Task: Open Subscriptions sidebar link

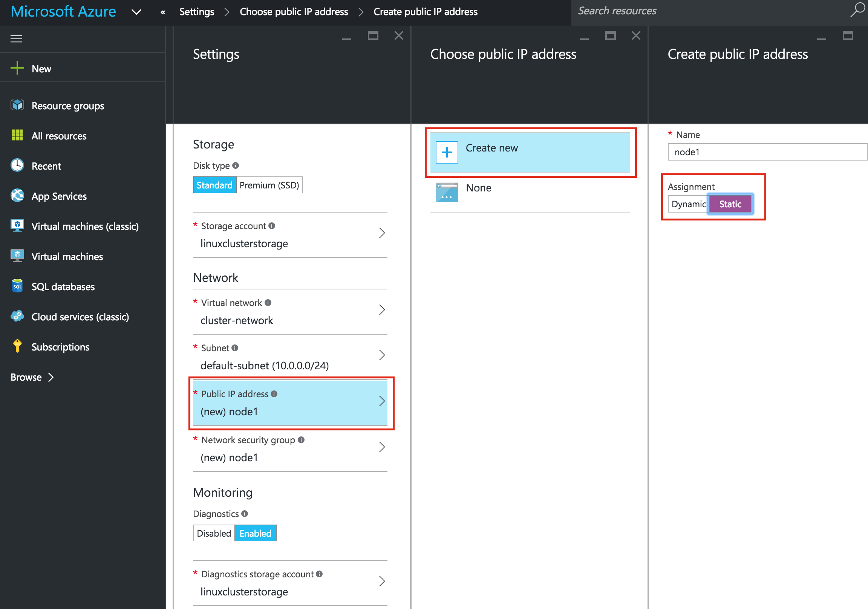Action: (60, 347)
